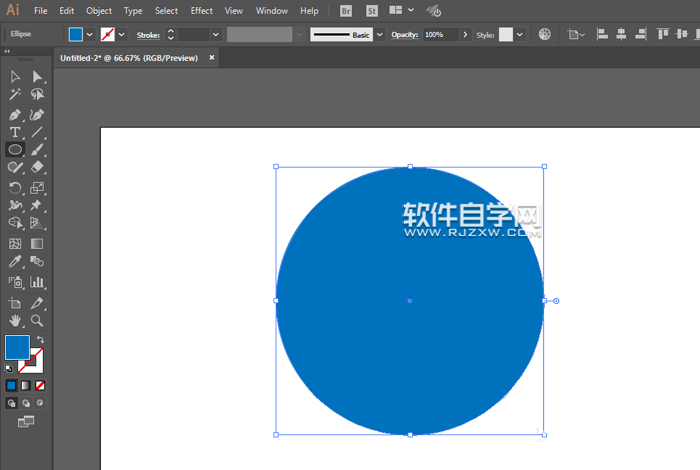Click the large blue fill swatch

pyautogui.click(x=17, y=347)
